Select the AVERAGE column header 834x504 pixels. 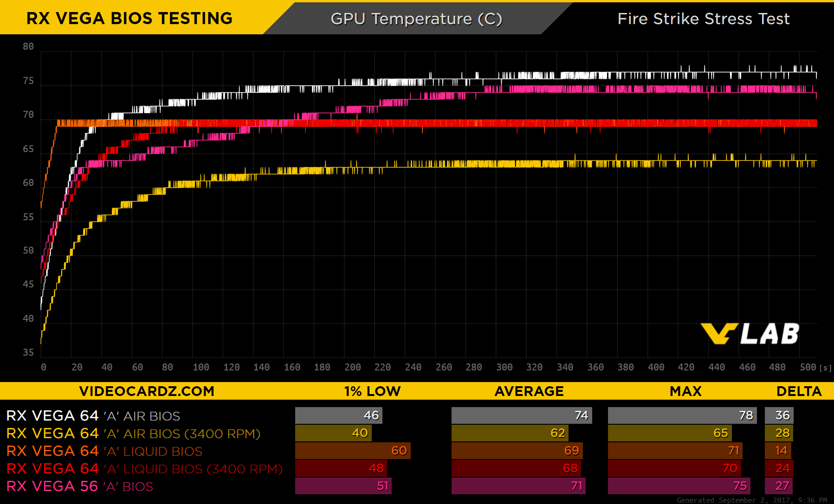coord(529,391)
